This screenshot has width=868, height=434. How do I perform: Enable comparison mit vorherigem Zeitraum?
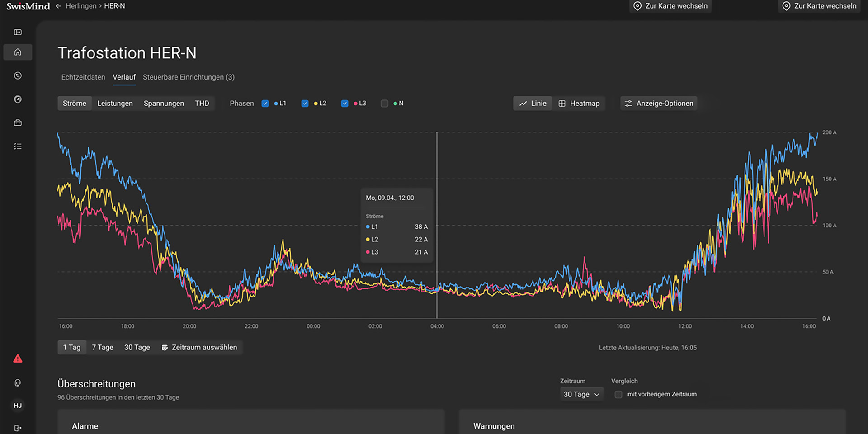tap(618, 394)
